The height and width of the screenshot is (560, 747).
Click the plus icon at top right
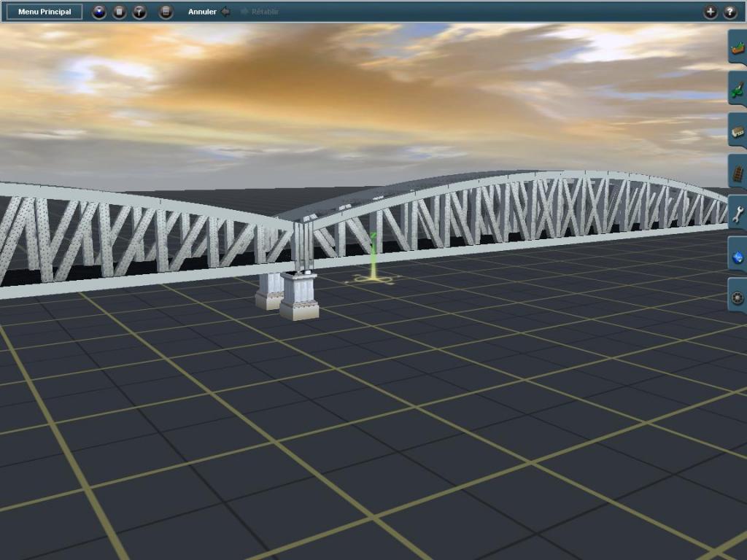[x=711, y=12]
